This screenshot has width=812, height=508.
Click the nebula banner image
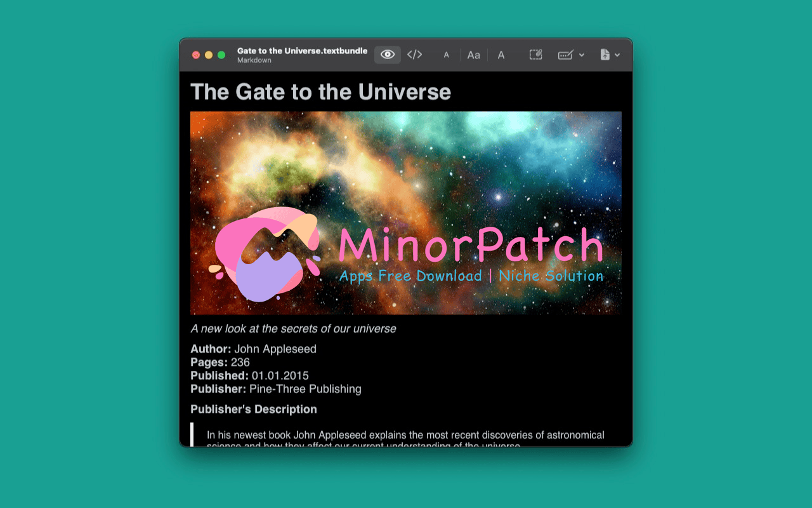pos(406,213)
